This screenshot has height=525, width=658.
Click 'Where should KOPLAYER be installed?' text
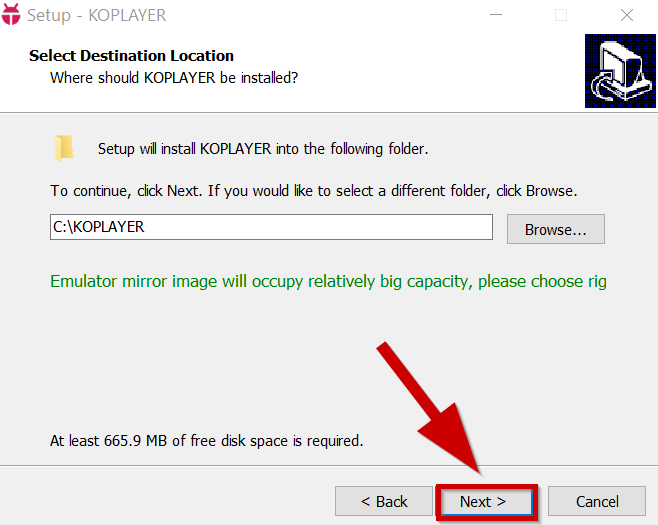(x=174, y=78)
